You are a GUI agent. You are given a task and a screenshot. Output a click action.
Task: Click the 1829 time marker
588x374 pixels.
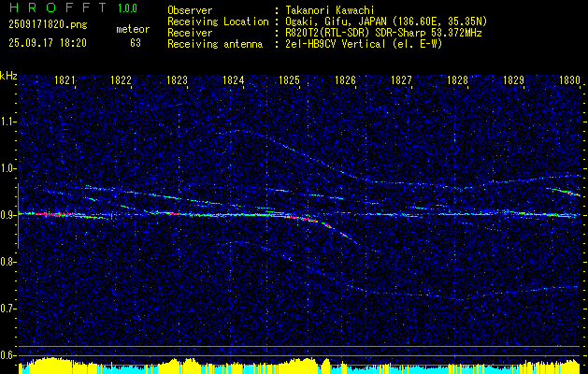click(x=513, y=79)
